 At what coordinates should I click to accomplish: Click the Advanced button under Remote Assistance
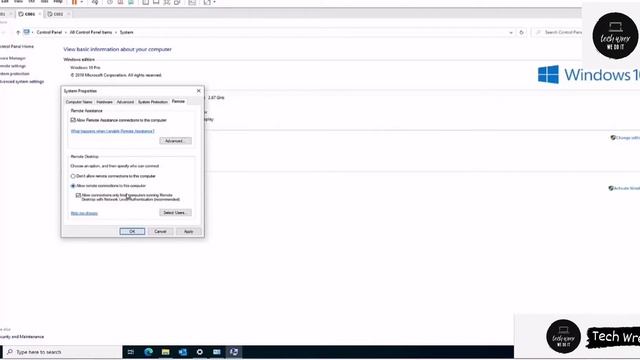[176, 141]
